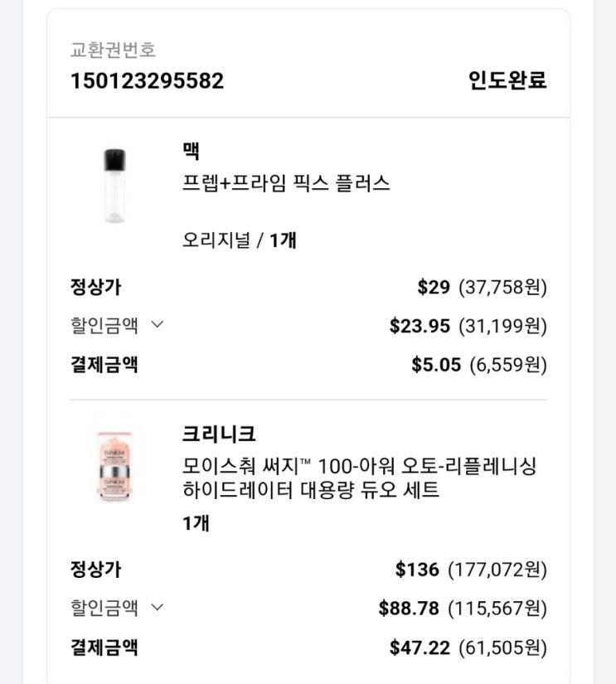Open the Clinique Moisture Surge product thumbnail

(114, 466)
